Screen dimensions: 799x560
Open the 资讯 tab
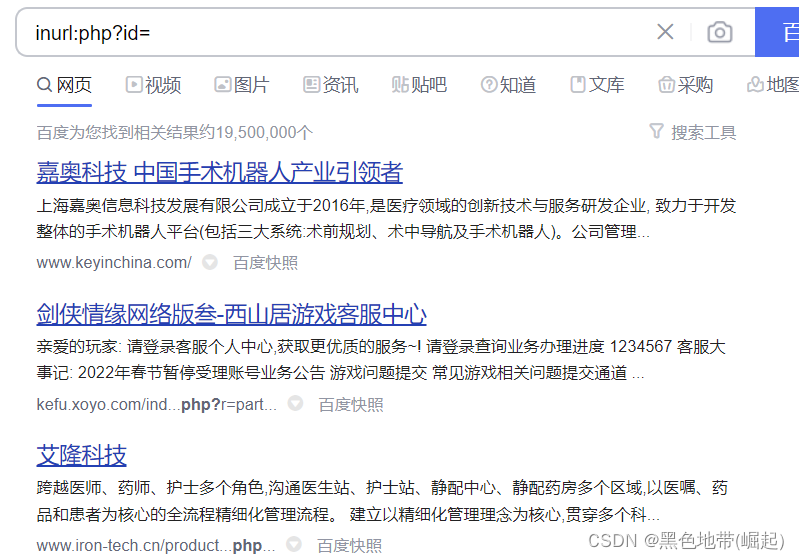click(x=331, y=85)
